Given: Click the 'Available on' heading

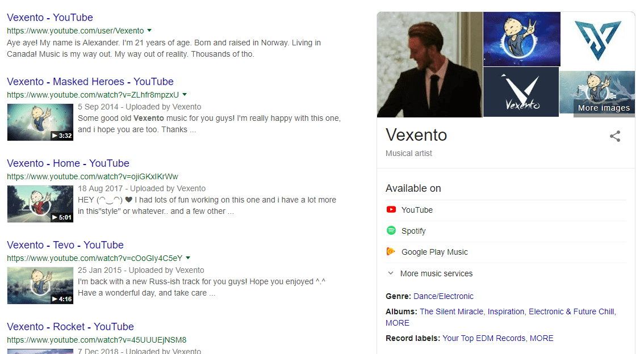Looking at the screenshot, I should [x=413, y=188].
